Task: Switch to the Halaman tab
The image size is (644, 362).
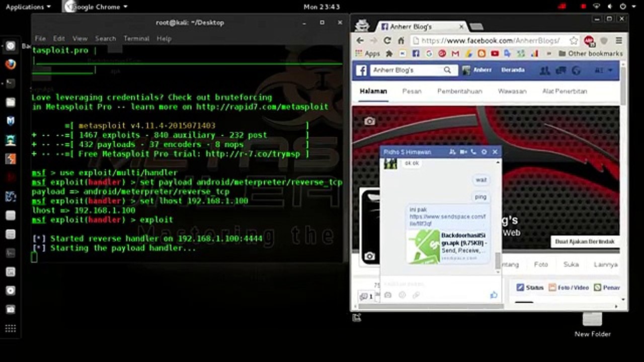Action: 373,91
